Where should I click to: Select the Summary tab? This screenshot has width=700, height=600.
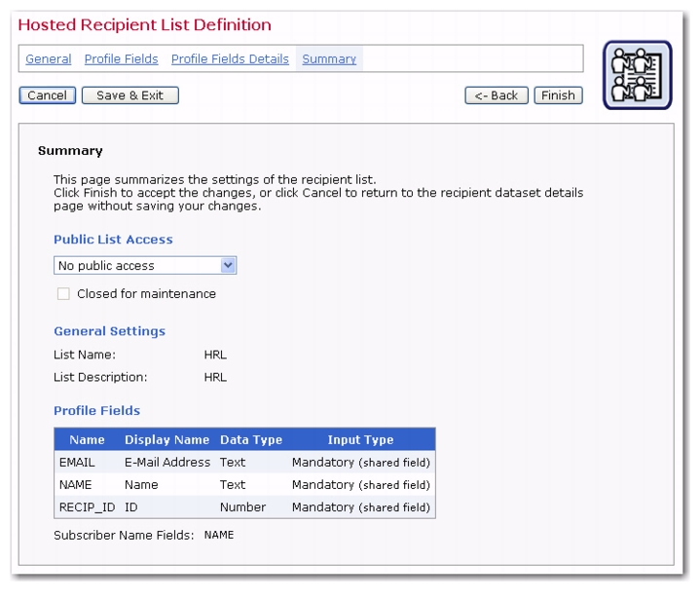329,59
